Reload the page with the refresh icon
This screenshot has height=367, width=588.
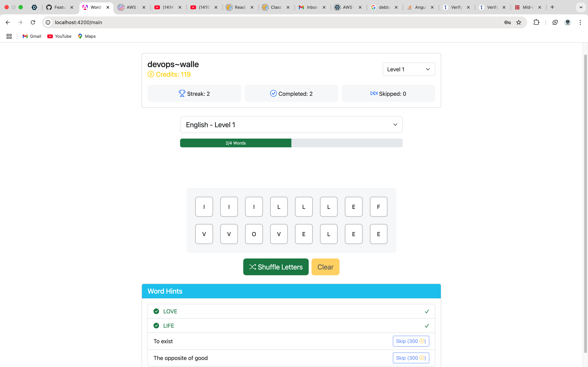33,22
